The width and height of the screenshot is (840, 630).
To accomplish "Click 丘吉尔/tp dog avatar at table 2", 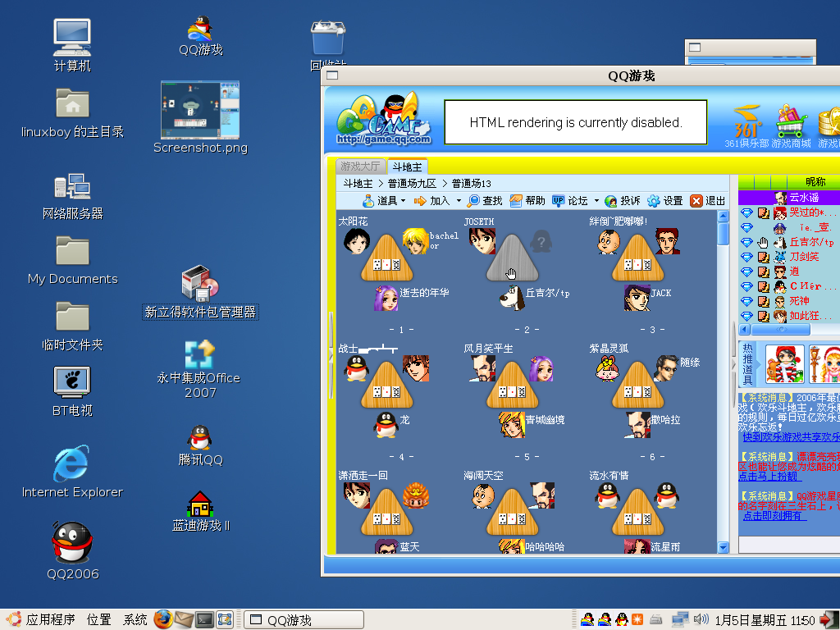I will point(512,298).
